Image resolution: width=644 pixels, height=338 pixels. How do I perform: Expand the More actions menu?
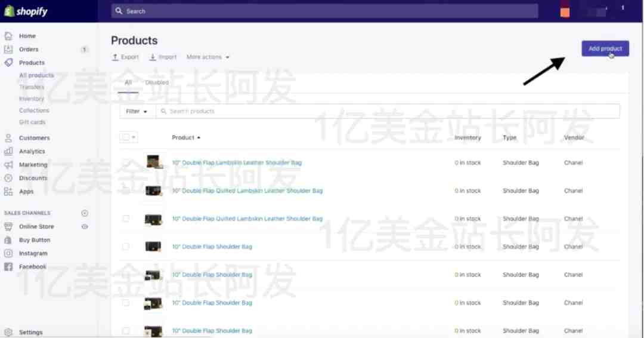[x=208, y=57]
